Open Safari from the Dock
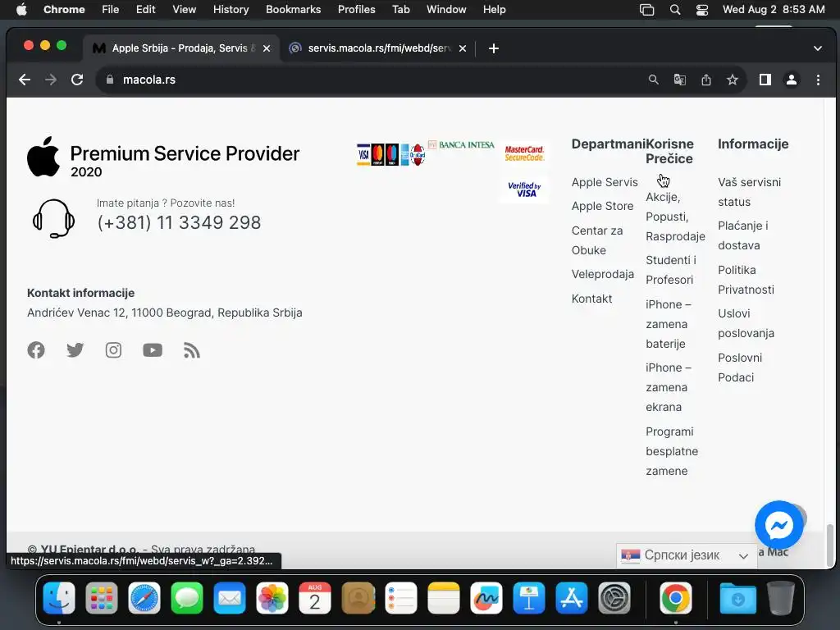This screenshot has height=630, width=840. 144,598
